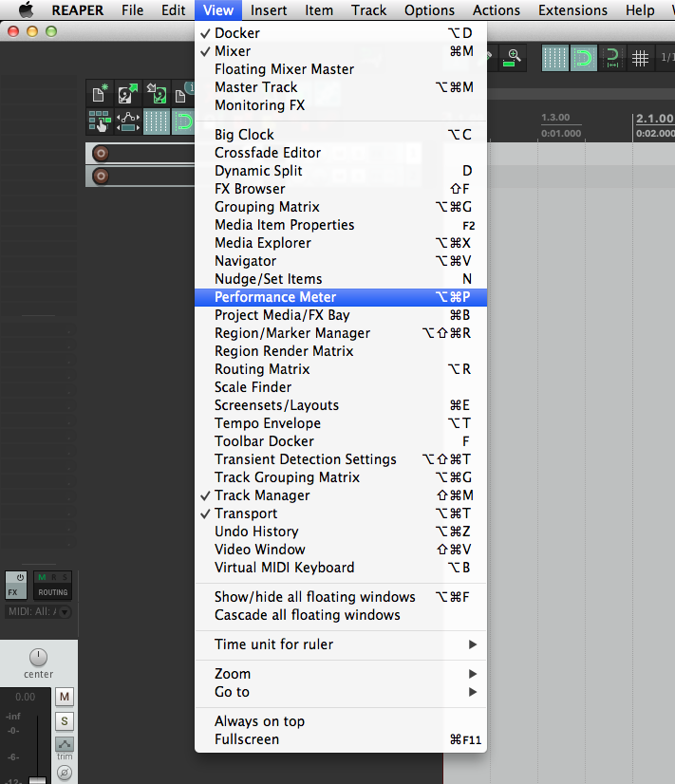Open Tempo Envelope
The height and width of the screenshot is (784, 675).
[x=341, y=423]
